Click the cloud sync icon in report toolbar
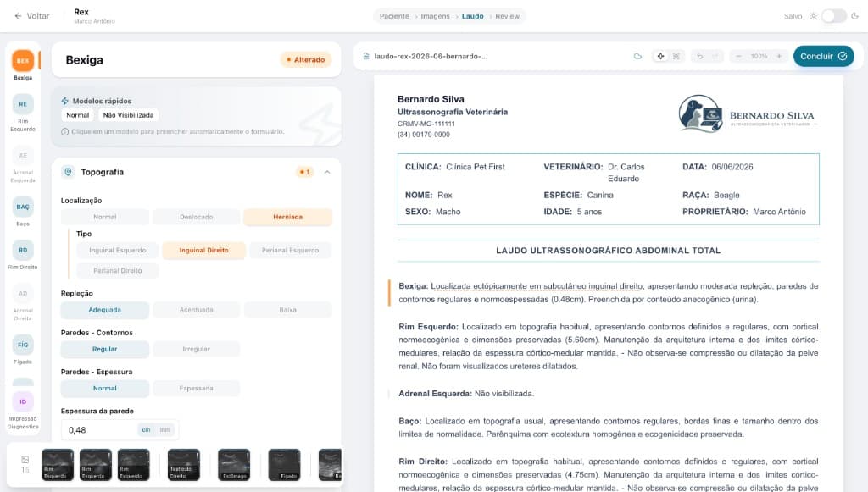Screen dimensions: 868x492 (637, 57)
